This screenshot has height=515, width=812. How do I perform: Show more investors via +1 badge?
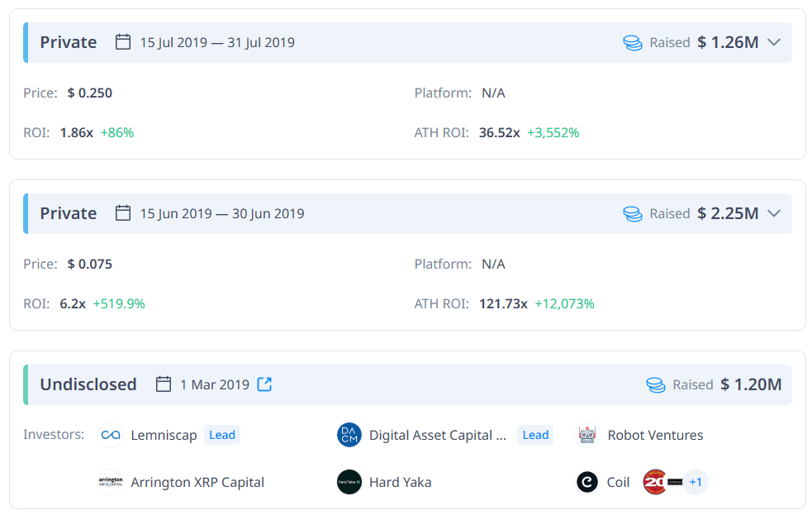[x=696, y=482]
